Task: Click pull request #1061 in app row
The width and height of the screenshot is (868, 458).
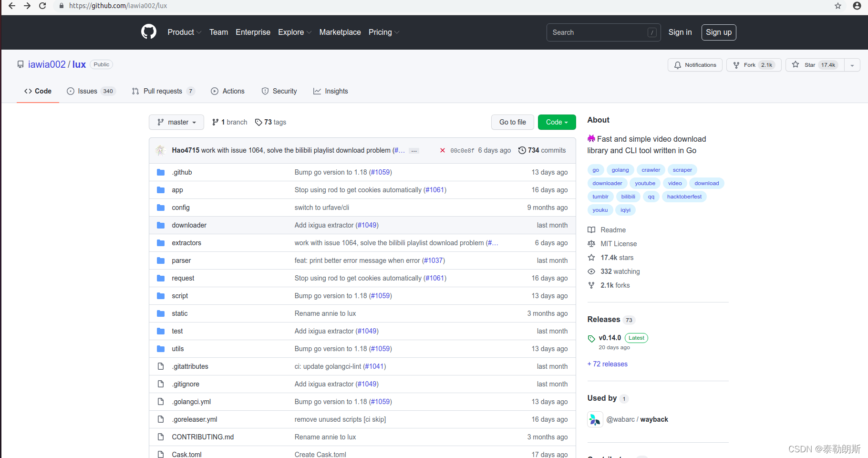Action: click(x=435, y=190)
